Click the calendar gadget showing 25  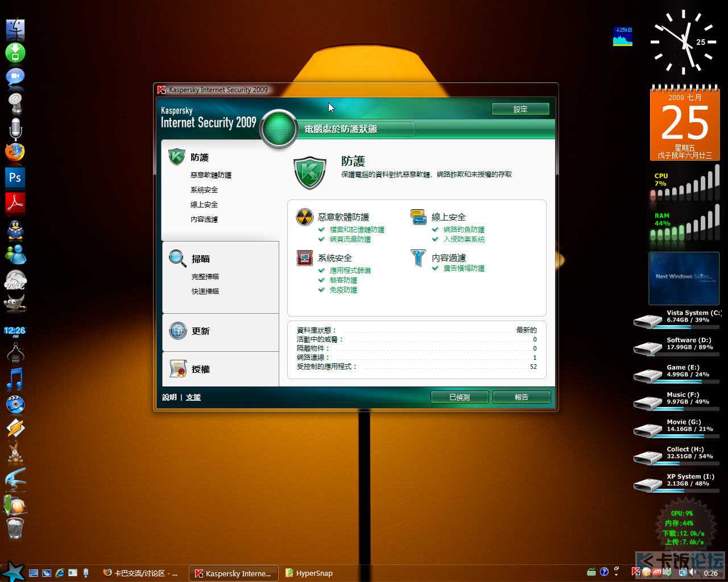(x=685, y=122)
